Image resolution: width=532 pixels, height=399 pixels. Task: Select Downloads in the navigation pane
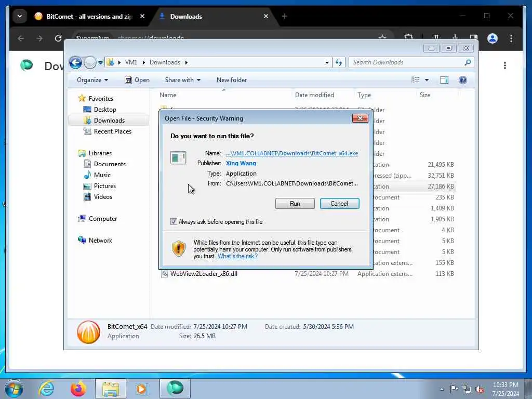point(109,121)
